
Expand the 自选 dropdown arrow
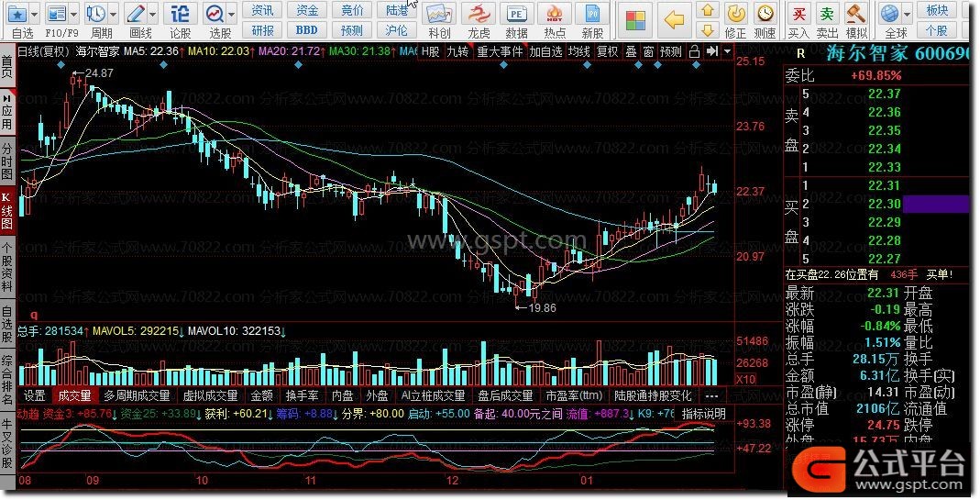(x=34, y=14)
